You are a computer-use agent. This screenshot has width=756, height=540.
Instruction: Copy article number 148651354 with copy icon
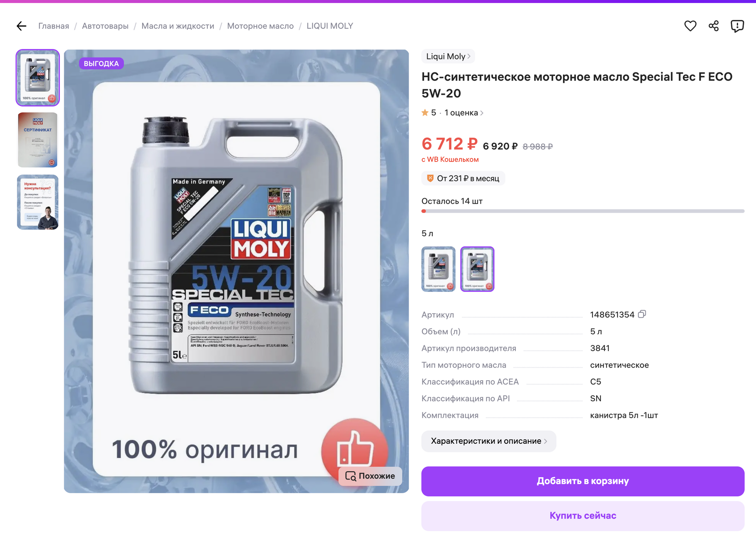[642, 314]
